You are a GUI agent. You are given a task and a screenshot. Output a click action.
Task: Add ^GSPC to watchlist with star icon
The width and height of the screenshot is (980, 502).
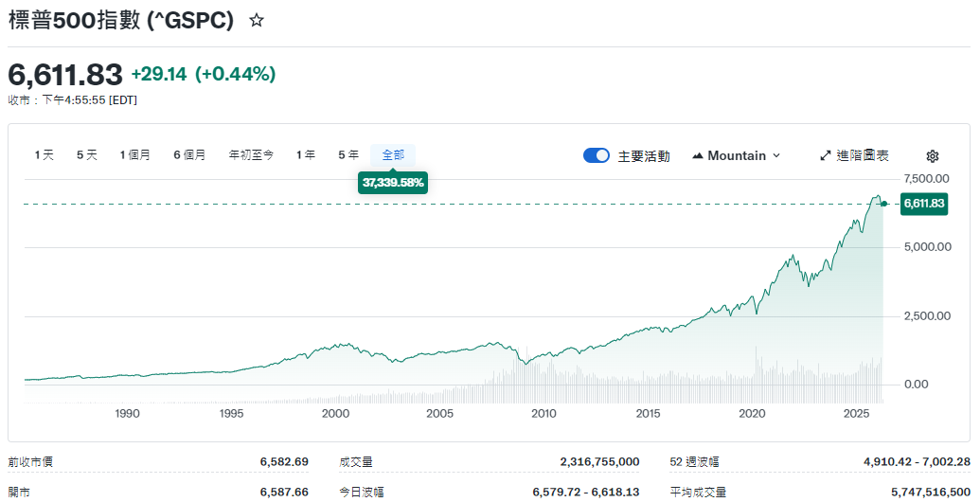point(257,21)
